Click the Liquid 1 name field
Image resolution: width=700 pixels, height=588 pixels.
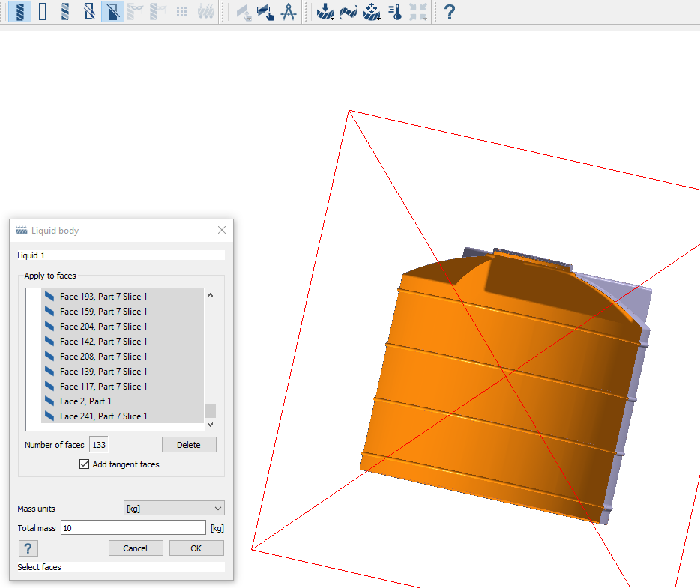[x=120, y=255]
